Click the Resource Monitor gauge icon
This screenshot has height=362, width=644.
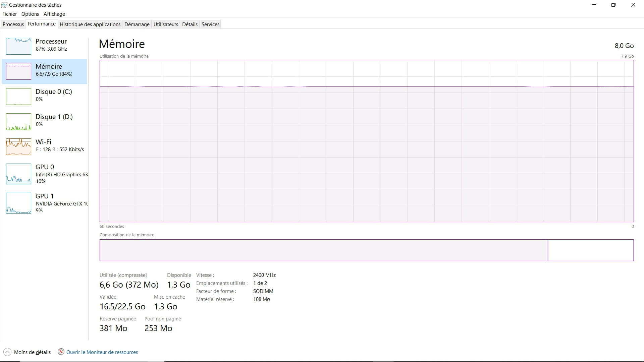click(61, 352)
